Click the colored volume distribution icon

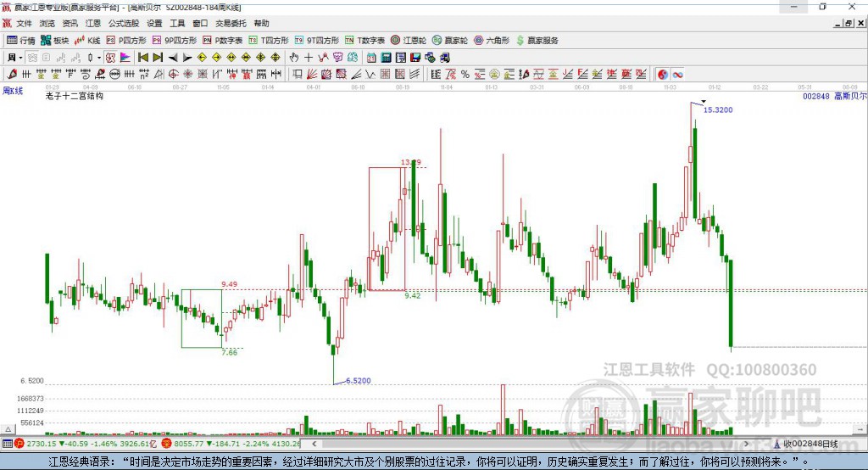(125, 58)
